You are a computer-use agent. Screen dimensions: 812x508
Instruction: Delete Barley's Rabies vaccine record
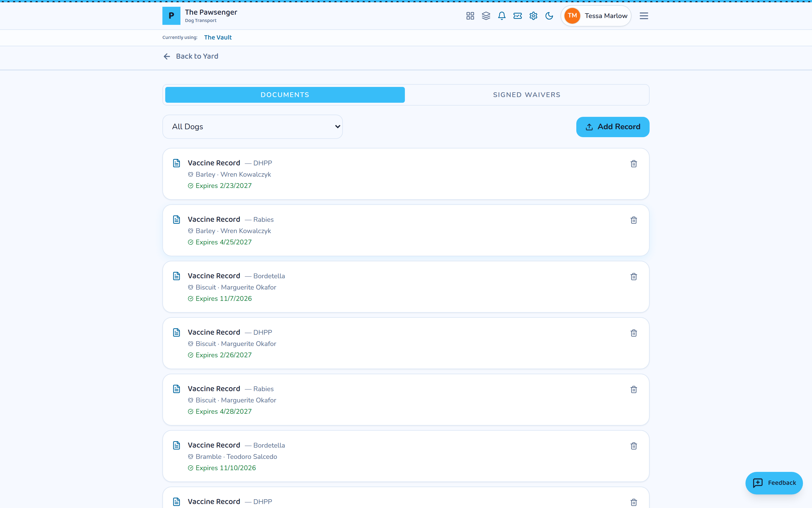coord(634,220)
